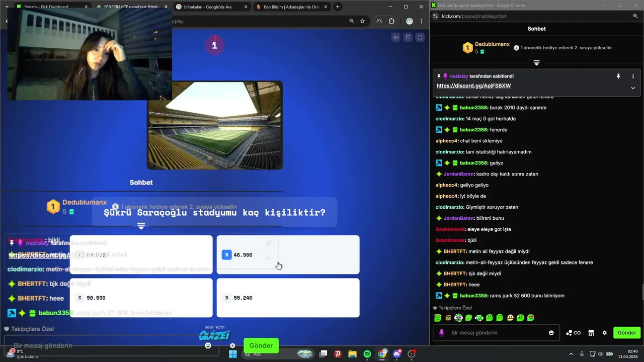Click the stadium photo in the quiz
The image size is (644, 362).
point(215,125)
